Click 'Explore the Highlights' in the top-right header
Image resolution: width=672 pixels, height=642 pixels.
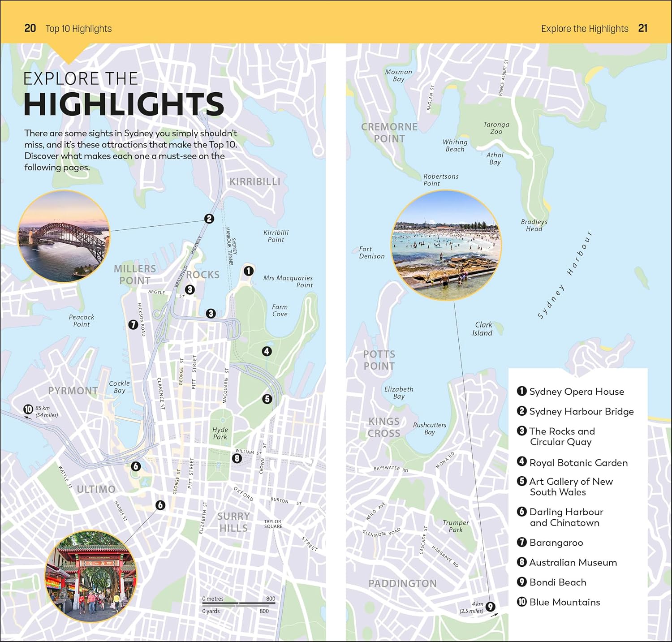[584, 29]
